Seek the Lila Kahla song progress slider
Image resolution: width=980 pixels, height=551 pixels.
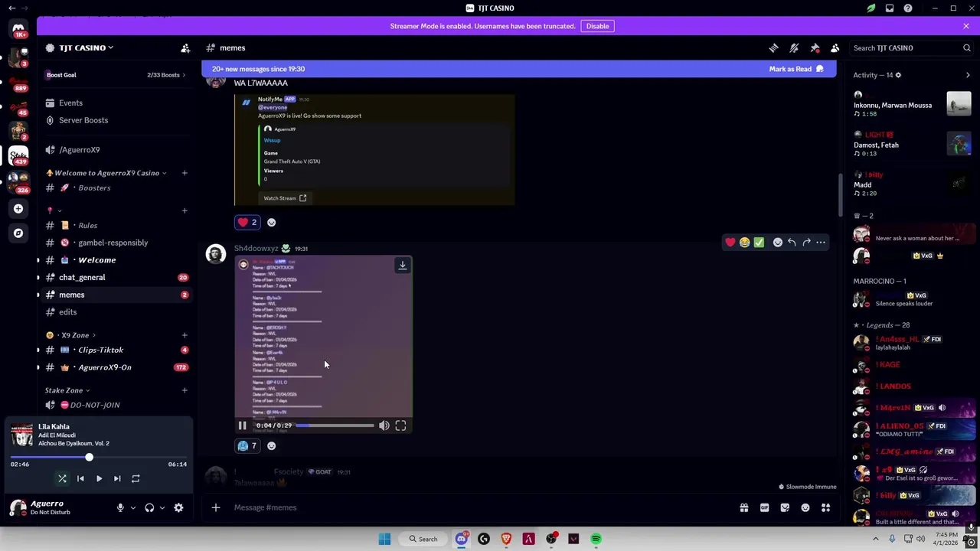tap(99, 458)
